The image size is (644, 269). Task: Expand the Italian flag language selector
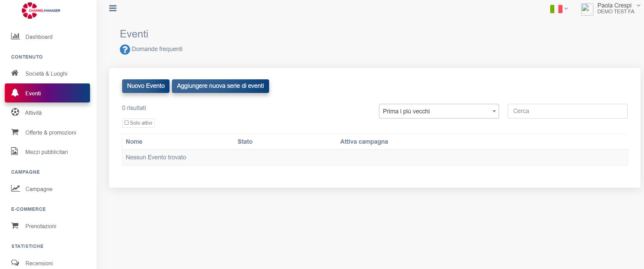559,9
